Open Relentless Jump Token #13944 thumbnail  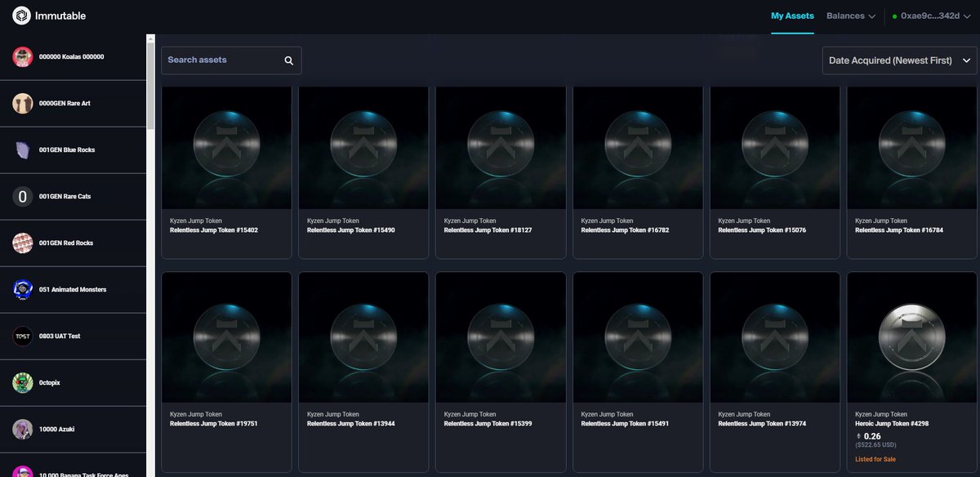(x=363, y=337)
